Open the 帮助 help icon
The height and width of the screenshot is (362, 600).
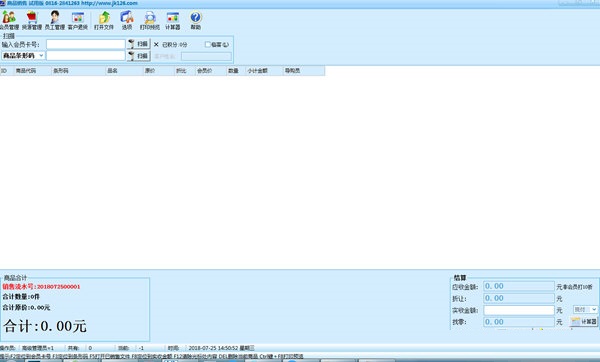point(196,21)
